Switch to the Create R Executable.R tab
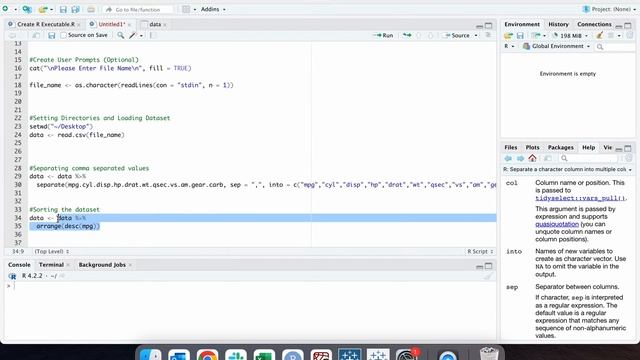Viewport: 640px width, 360px height. tap(46, 24)
